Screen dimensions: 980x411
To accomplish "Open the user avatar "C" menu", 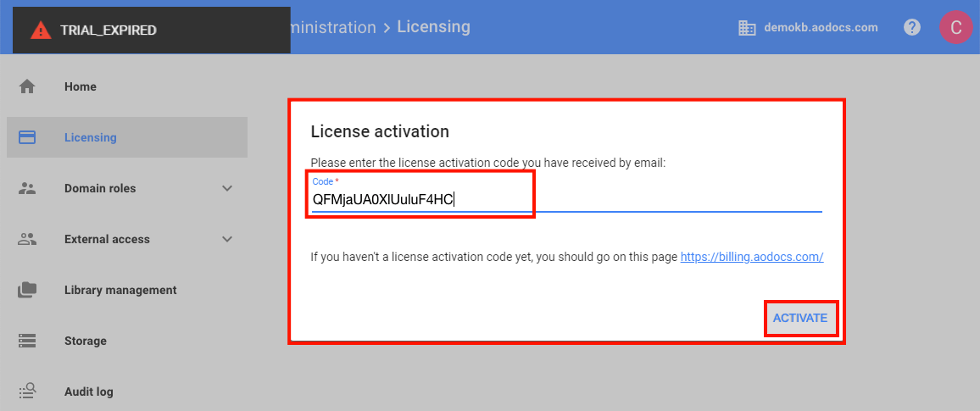I will pos(955,27).
